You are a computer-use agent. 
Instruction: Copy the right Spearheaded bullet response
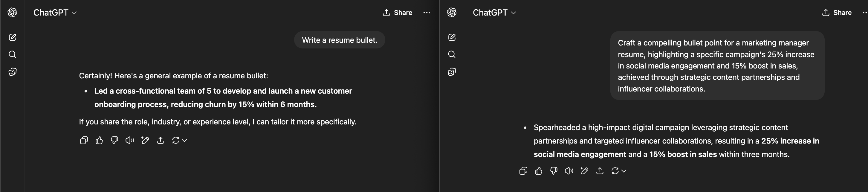[523, 171]
